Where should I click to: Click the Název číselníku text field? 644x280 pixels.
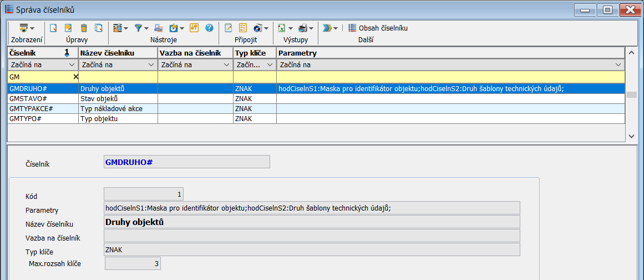312,222
